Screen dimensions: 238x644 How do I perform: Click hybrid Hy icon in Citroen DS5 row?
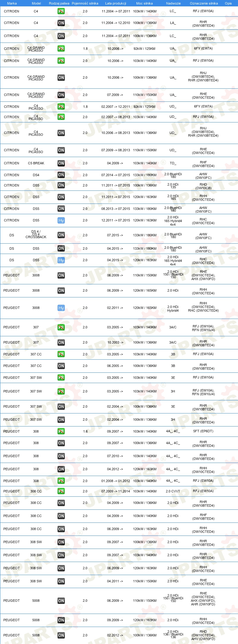[x=61, y=221]
